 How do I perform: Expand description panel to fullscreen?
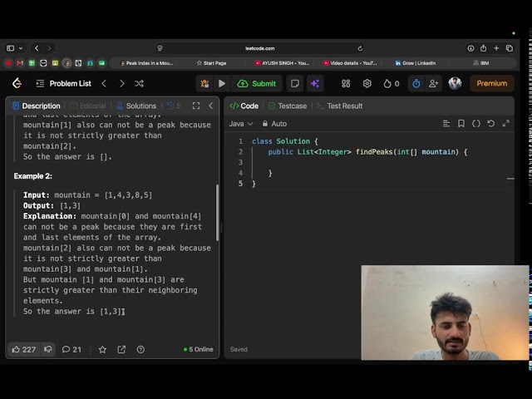[196, 106]
